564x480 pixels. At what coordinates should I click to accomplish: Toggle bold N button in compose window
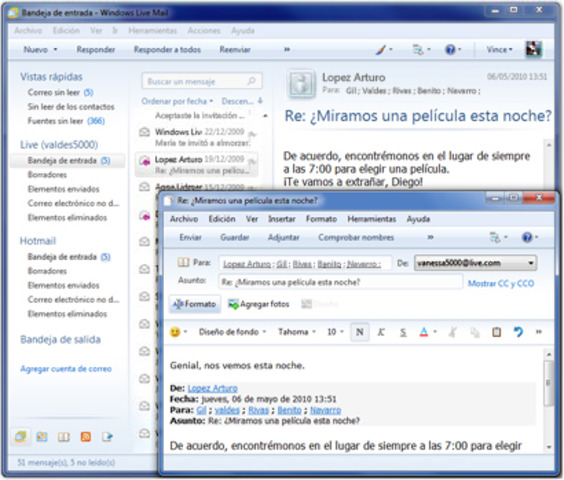[x=359, y=332]
